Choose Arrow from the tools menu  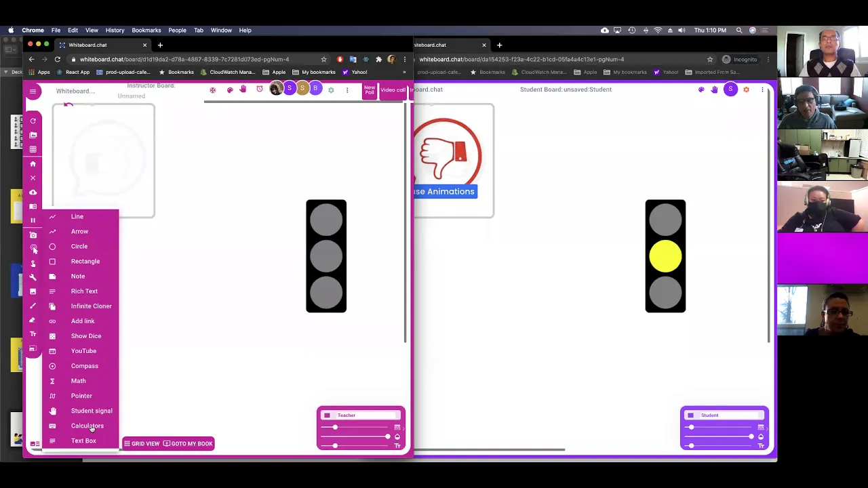[80, 232]
